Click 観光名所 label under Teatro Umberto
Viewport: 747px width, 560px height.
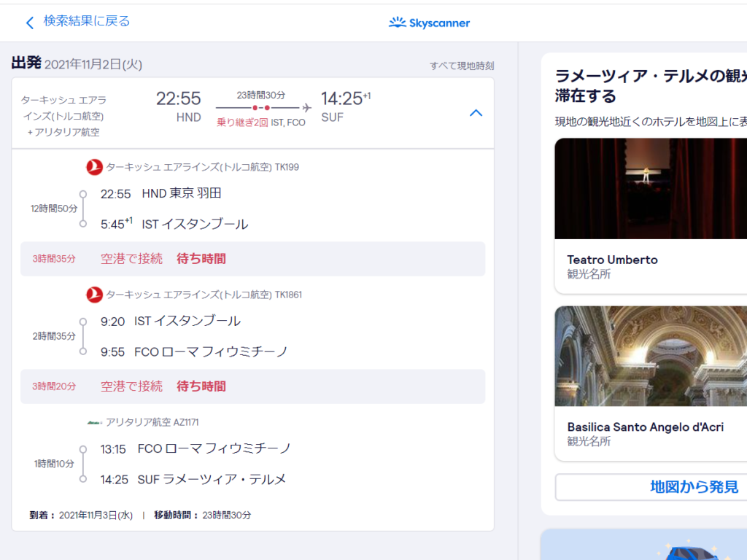pos(589,274)
